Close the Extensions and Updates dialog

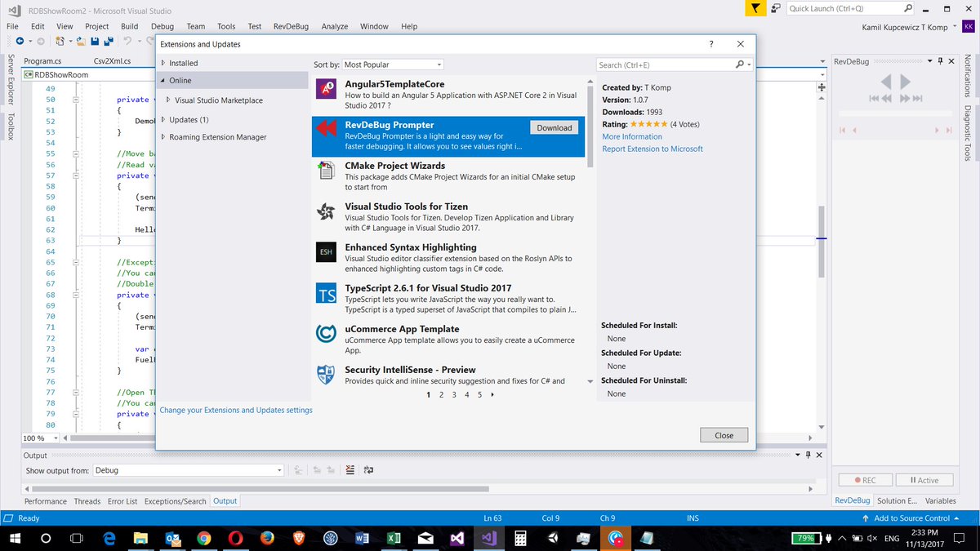pyautogui.click(x=724, y=435)
